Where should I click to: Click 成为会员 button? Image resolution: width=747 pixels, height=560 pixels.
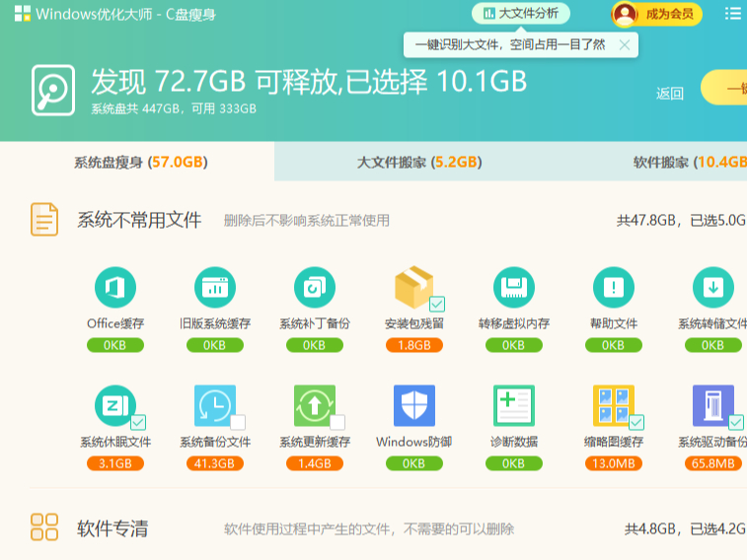pos(669,14)
